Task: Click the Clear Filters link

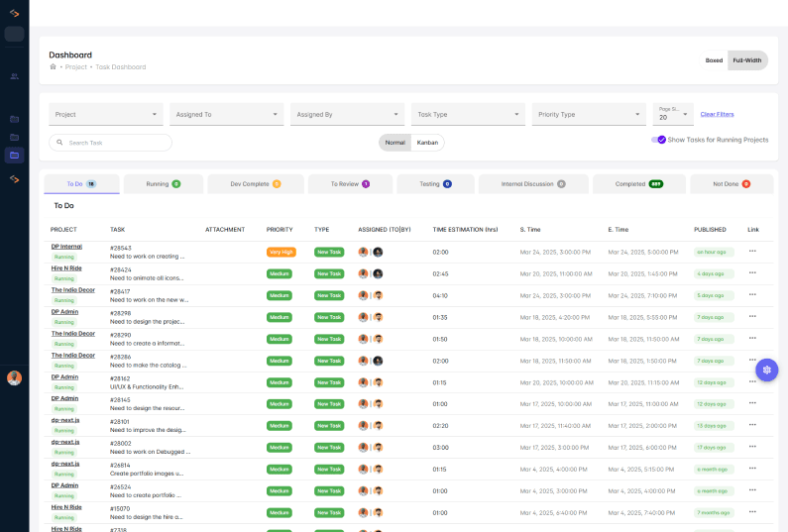Action: 717,115
